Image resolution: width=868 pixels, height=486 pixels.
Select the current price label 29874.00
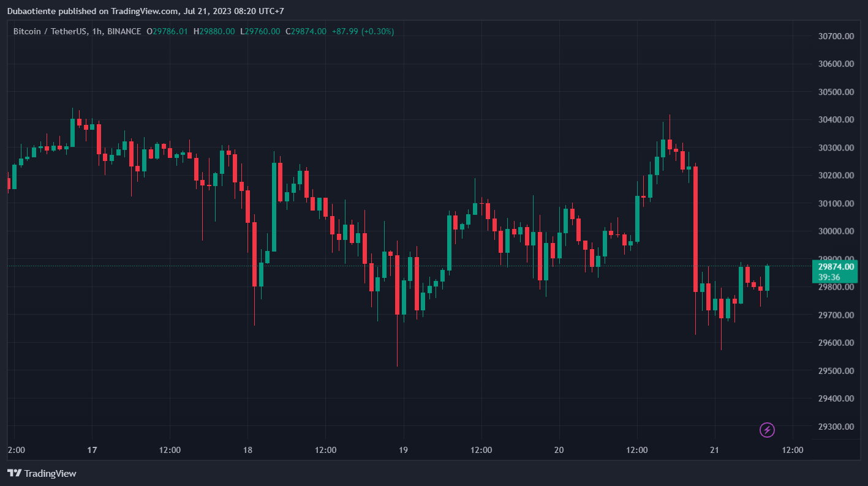[836, 267]
